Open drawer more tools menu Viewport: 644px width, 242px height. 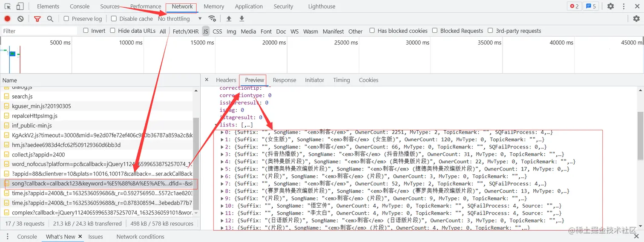tap(7, 236)
